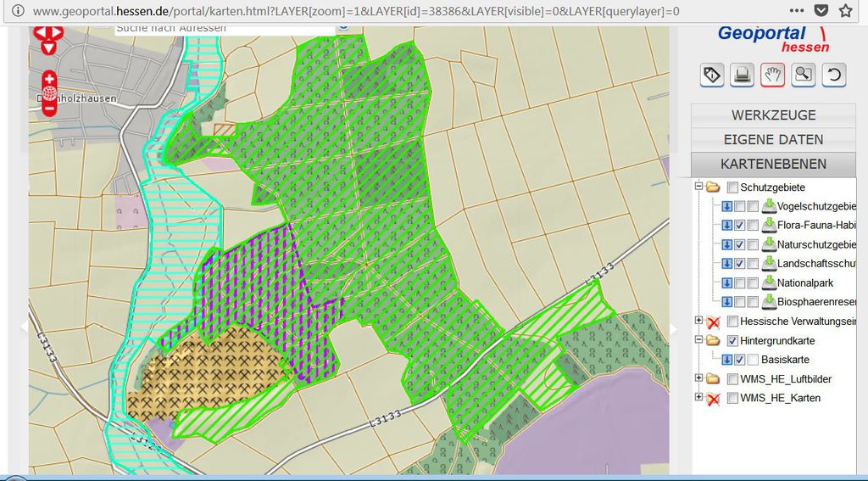This screenshot has height=481, width=868.
Task: Click the globe full-extent icon
Action: 49,92
